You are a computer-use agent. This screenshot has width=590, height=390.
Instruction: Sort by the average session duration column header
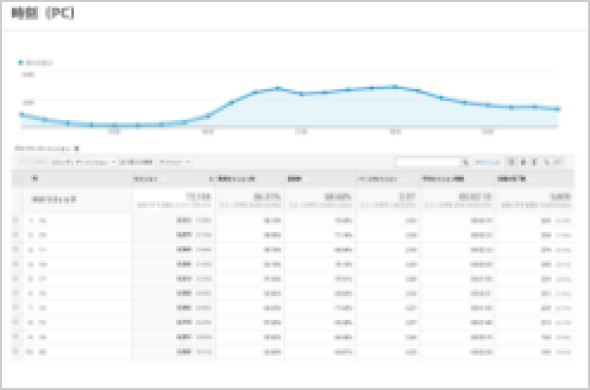coord(443,180)
